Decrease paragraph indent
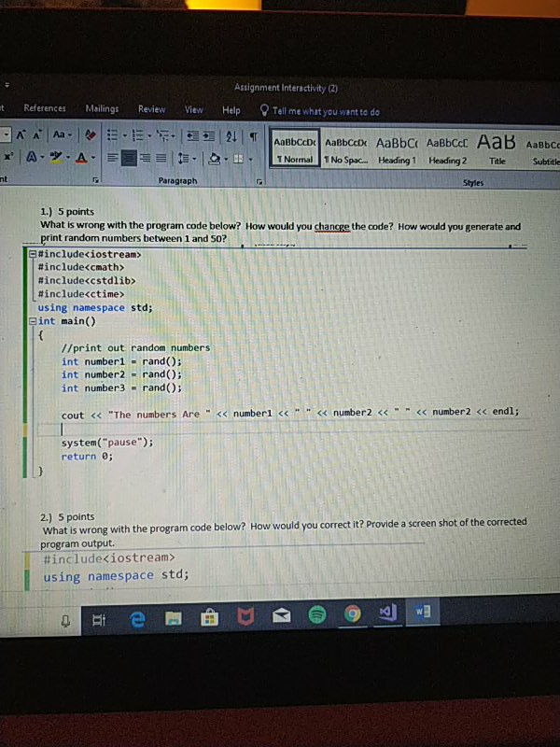This screenshot has width=560, height=747. tap(193, 136)
